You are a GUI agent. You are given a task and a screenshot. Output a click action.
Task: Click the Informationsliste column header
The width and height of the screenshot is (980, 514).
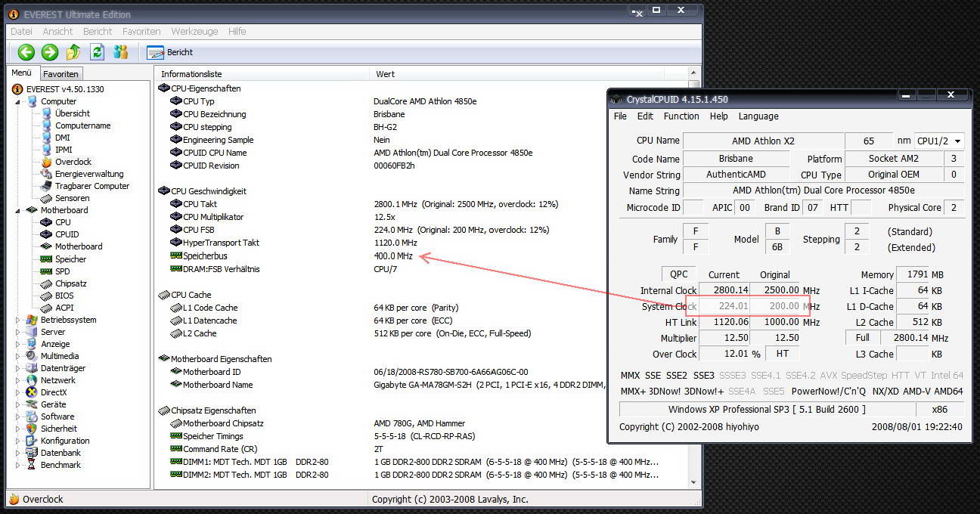click(264, 74)
